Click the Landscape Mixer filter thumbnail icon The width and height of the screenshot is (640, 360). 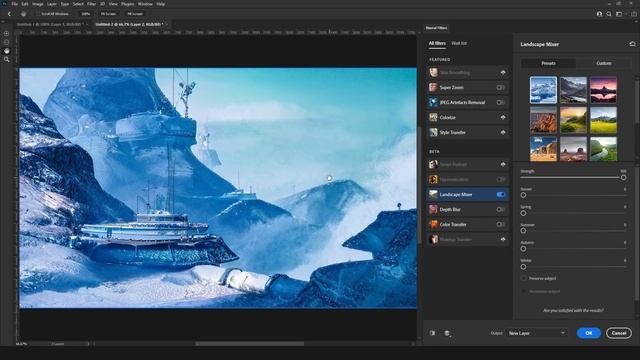[x=433, y=195]
